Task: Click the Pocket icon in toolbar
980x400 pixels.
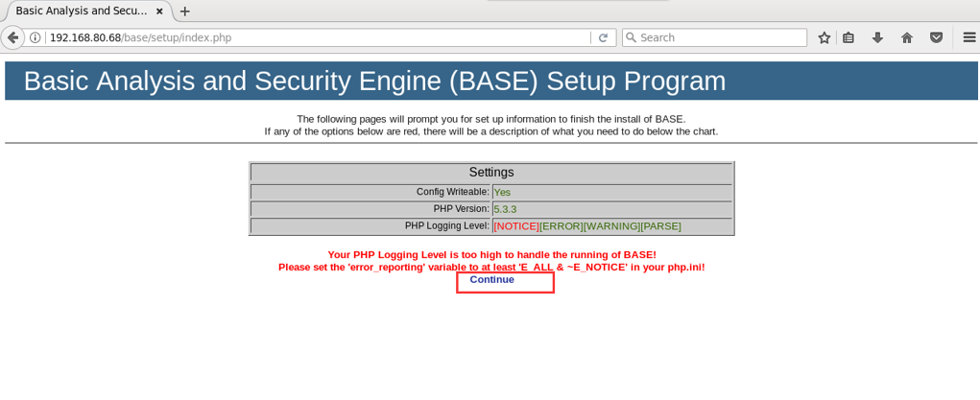Action: click(x=936, y=37)
